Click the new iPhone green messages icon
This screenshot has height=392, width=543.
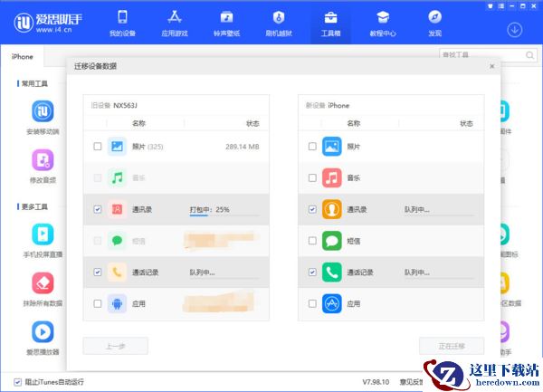[332, 240]
